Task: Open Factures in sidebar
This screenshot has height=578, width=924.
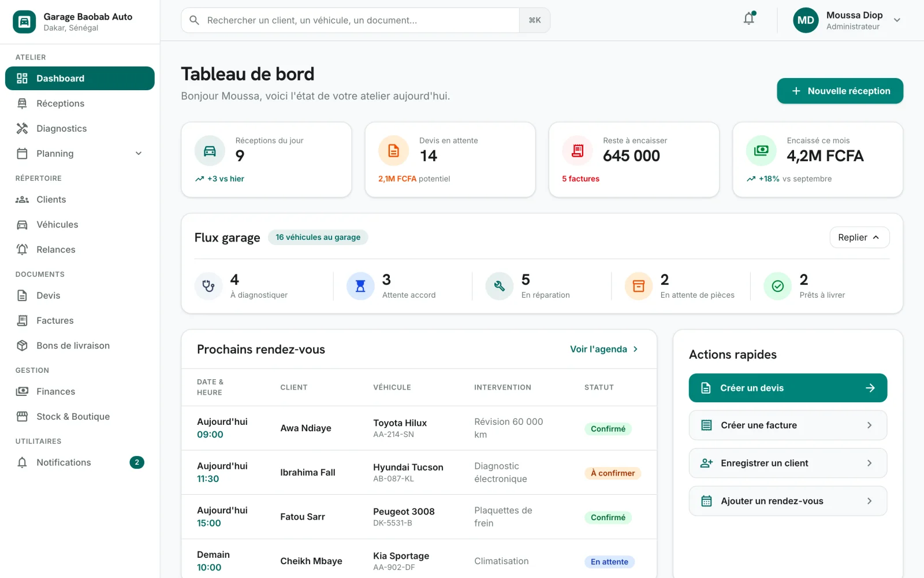Action: click(x=80, y=320)
